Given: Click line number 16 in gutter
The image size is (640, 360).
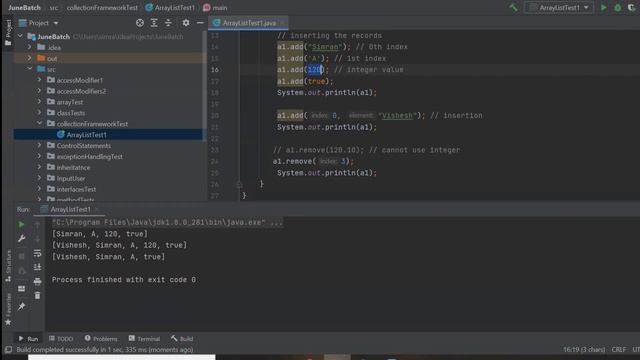Looking at the screenshot, I should [x=215, y=70].
